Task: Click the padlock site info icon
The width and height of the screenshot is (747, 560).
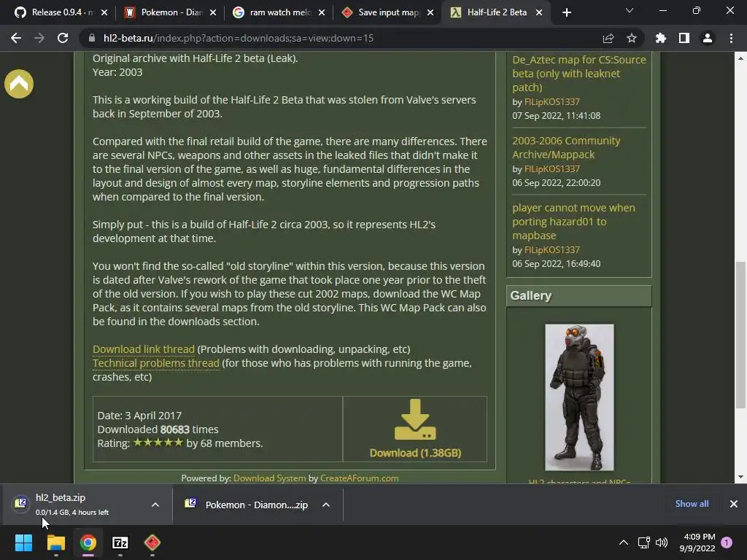Action: 92,38
